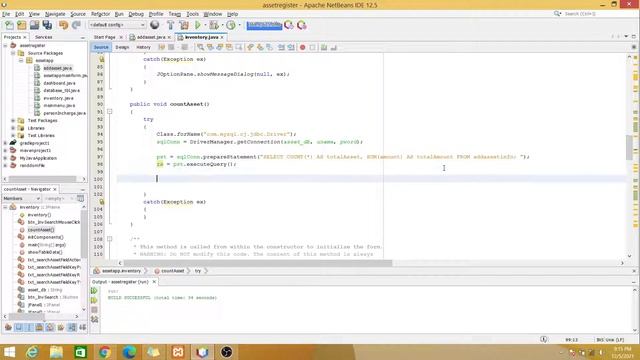640x360 pixels.
Task: Click the Build Project hammer icon
Action: tap(171, 25)
